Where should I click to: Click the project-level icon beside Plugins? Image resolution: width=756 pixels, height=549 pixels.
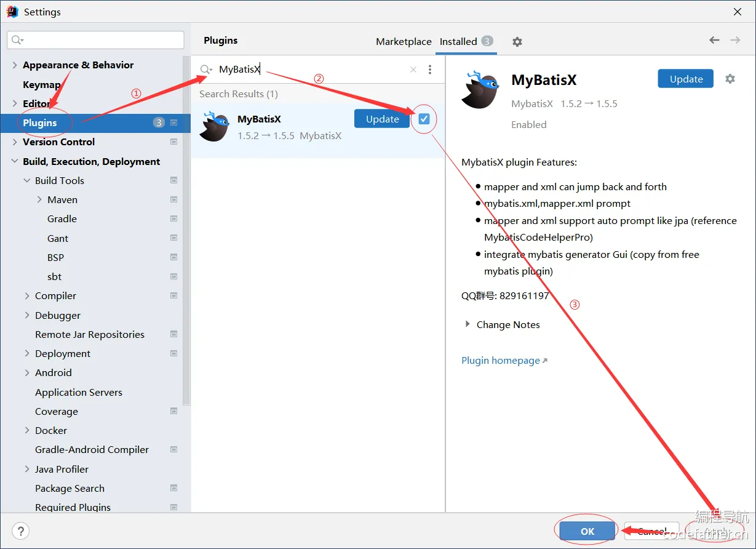coord(173,122)
